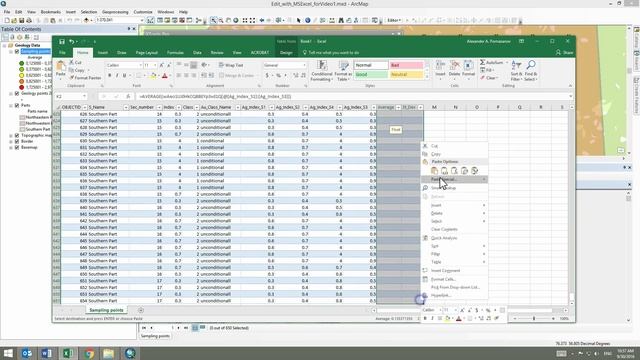This screenshot has height=360, width=640.
Task: Click the formula bar input field
Action: pos(353,96)
